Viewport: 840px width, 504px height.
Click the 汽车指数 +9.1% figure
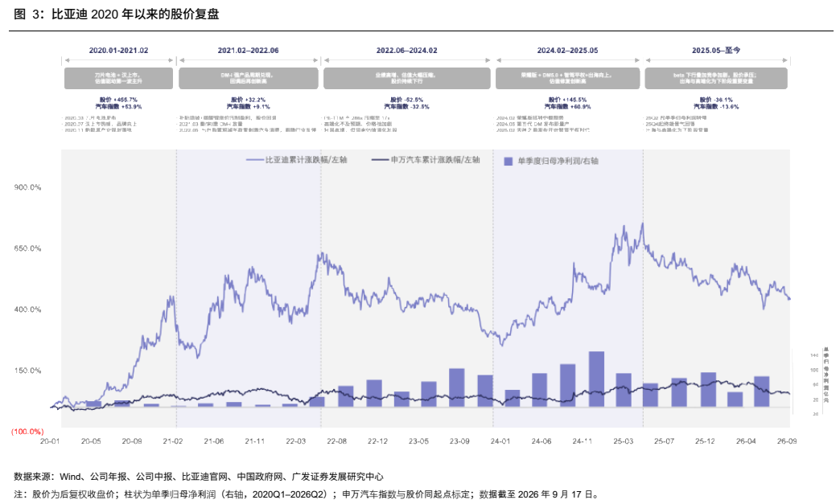point(248,106)
